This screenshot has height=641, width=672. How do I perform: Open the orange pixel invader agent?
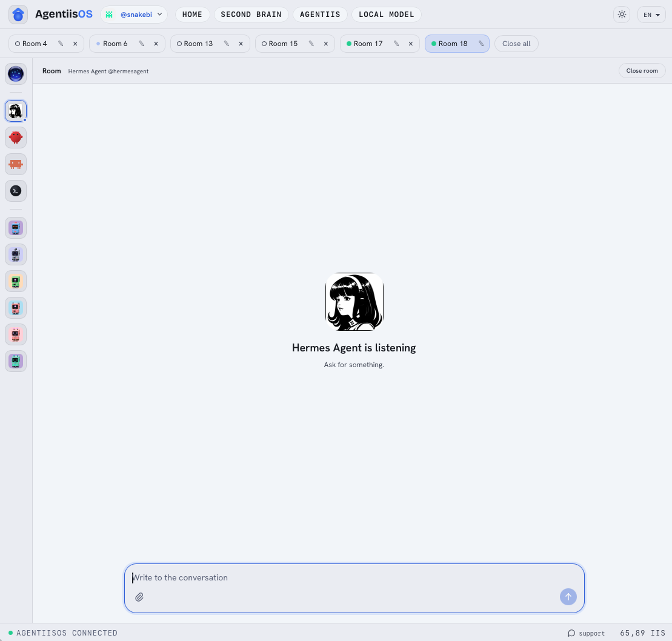[x=16, y=164]
